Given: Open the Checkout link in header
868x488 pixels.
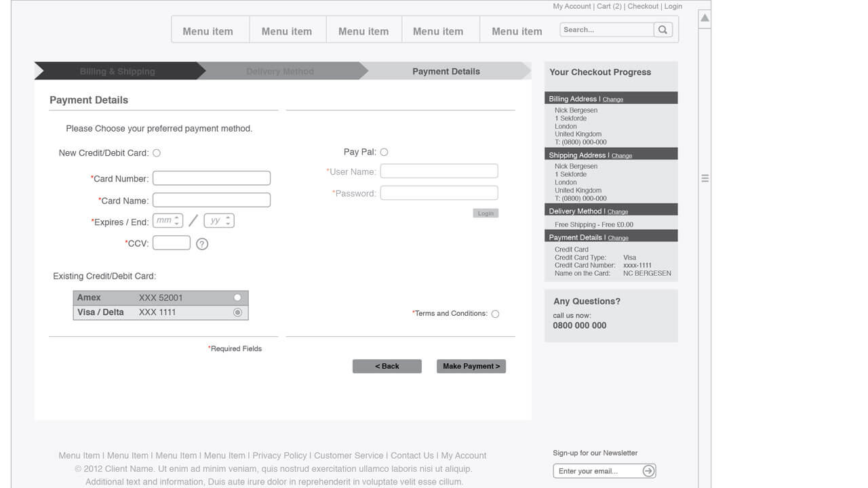Looking at the screenshot, I should pos(642,6).
